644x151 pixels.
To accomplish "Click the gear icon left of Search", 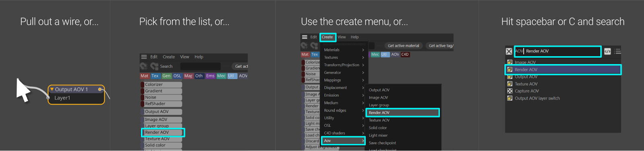I will coord(144,66).
